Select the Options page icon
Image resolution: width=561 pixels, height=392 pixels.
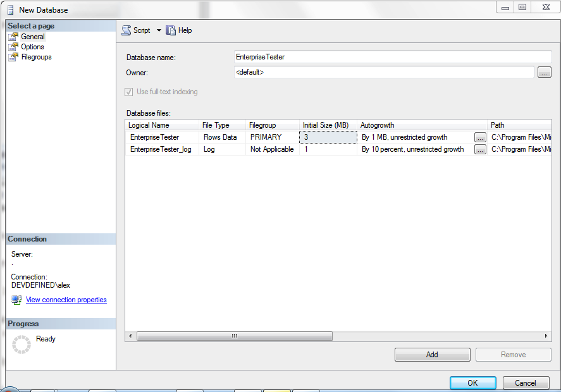pos(13,47)
